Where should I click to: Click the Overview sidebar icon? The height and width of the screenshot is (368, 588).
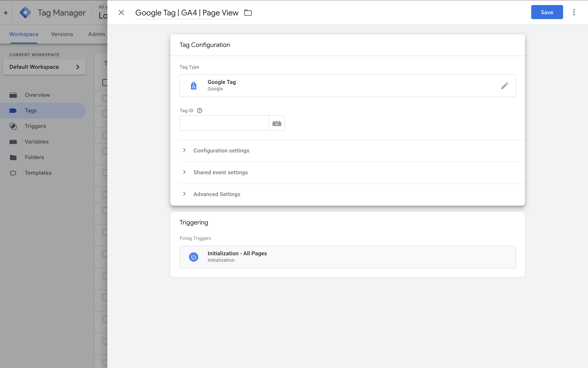tap(13, 95)
